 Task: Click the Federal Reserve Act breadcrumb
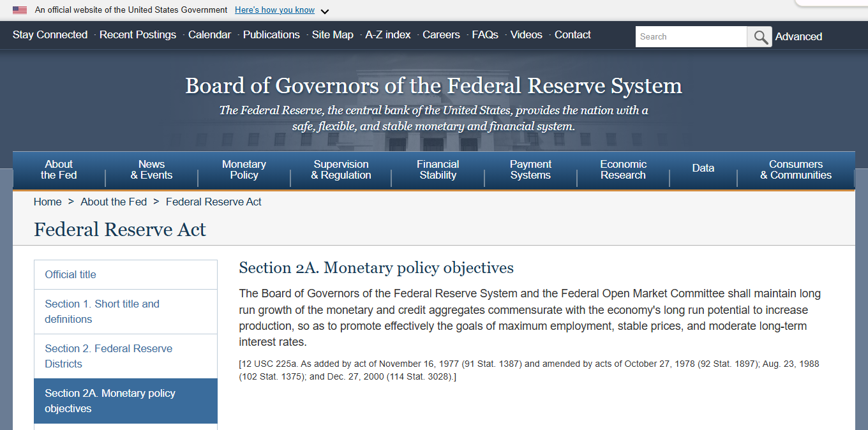click(x=214, y=202)
